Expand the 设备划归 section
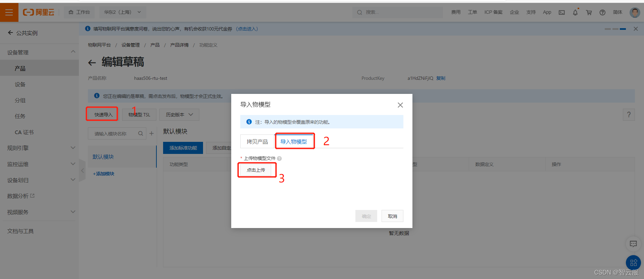This screenshot has width=644, height=279. tap(39, 180)
